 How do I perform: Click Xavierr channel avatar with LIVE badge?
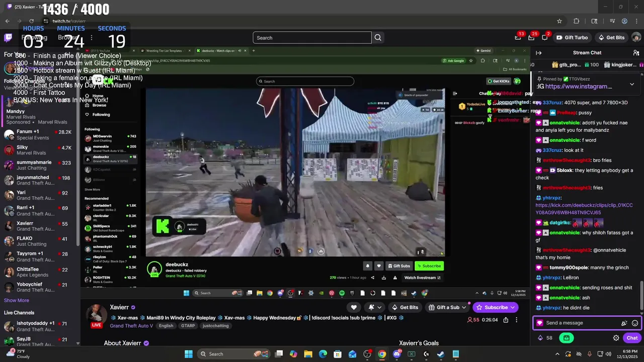point(96,316)
